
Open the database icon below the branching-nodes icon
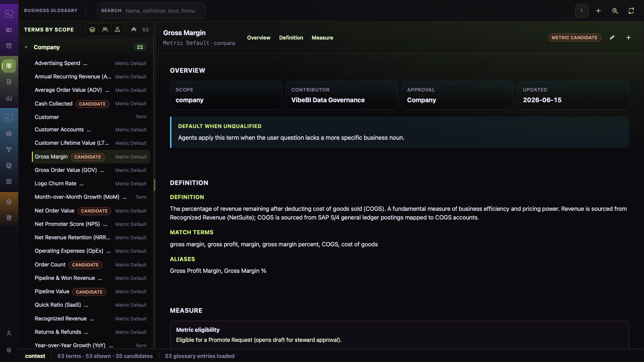[9, 166]
